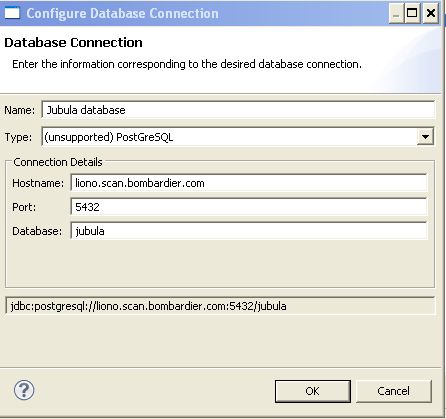The width and height of the screenshot is (446, 419).
Task: Click the Hostname label
Action: 38,183
